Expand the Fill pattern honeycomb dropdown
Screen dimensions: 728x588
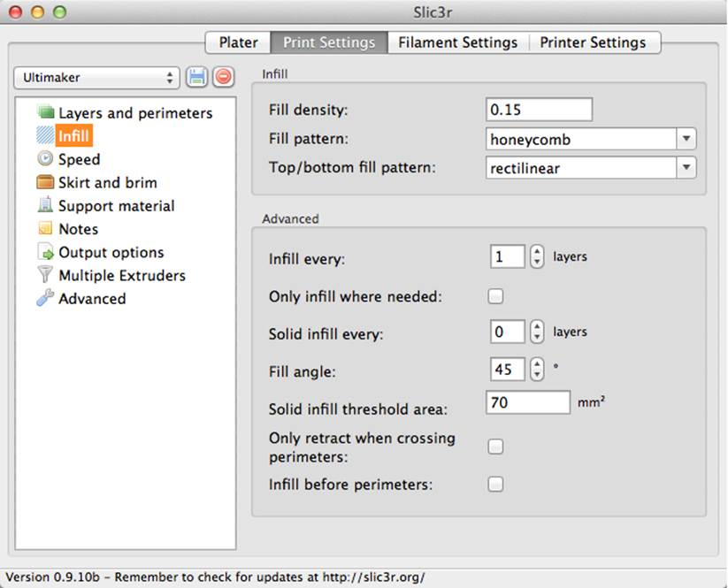pyautogui.click(x=686, y=139)
